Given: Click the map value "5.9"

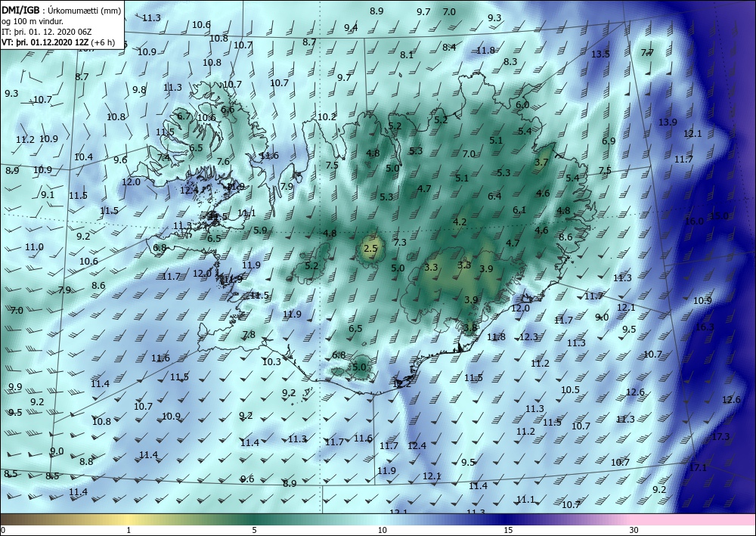Looking at the screenshot, I should pos(260,231).
